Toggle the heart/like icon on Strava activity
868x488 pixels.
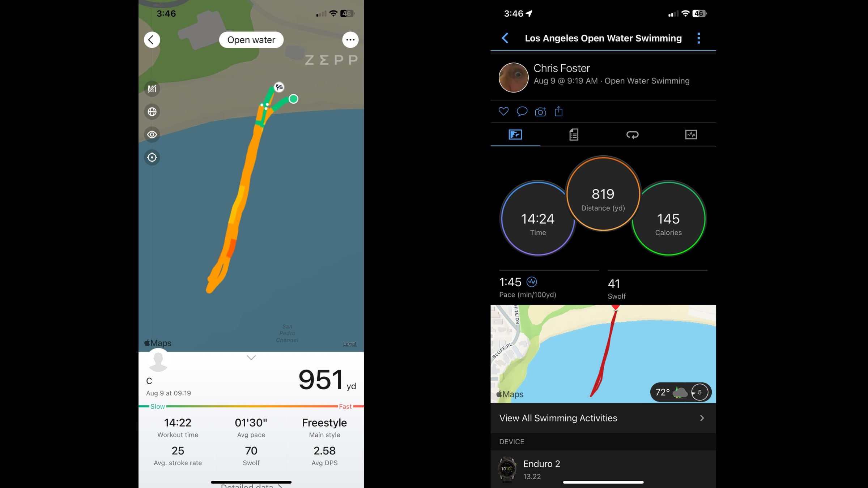coord(504,111)
